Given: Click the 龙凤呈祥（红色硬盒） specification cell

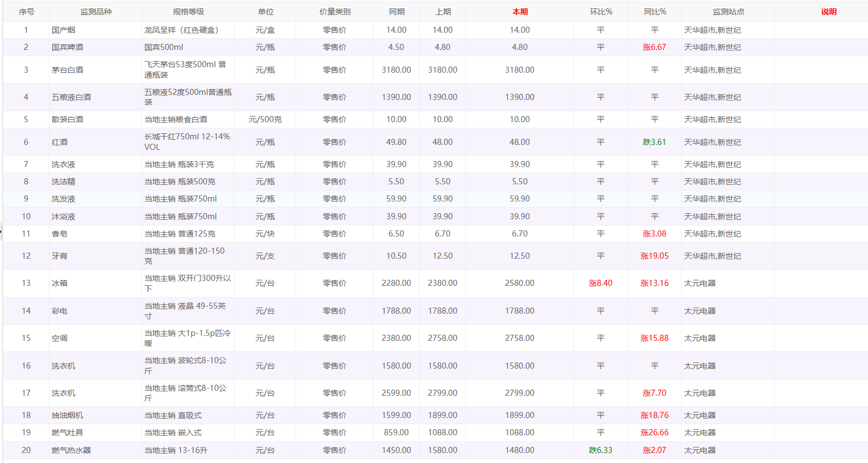Looking at the screenshot, I should [x=188, y=30].
